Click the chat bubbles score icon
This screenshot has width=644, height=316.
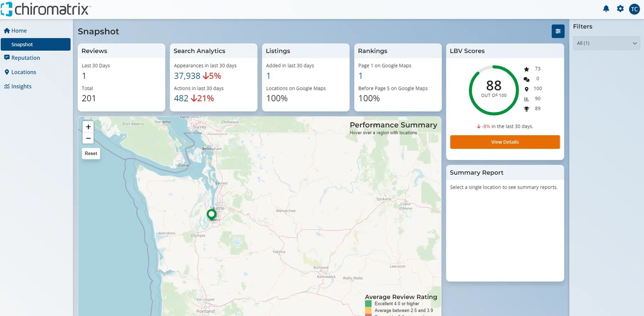click(526, 79)
